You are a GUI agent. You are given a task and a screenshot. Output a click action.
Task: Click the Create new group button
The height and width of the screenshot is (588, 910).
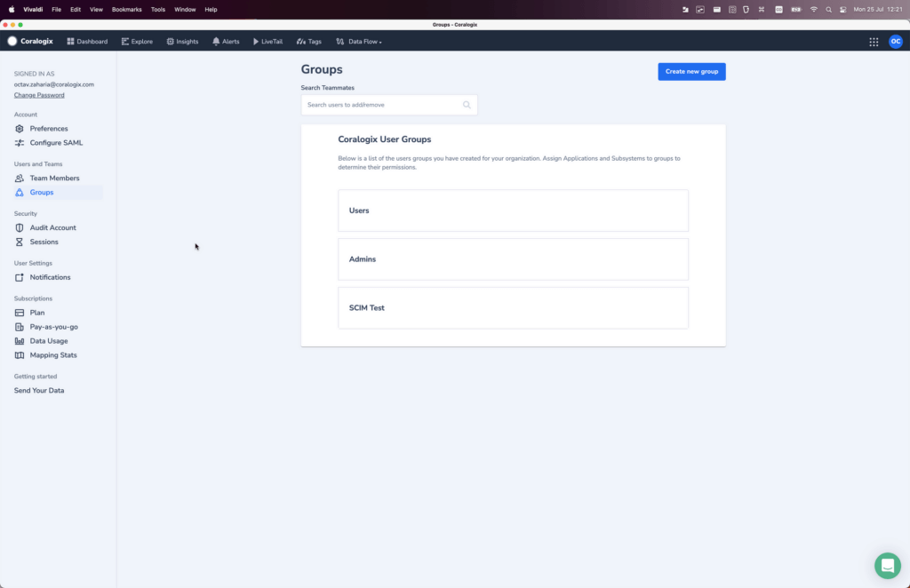(691, 71)
